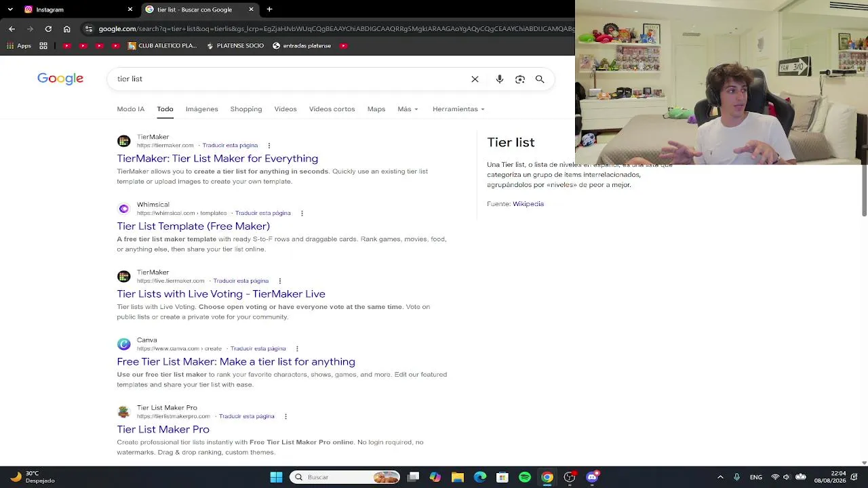868x488 pixels.
Task: Open a new browser tab
Action: pyautogui.click(x=269, y=9)
